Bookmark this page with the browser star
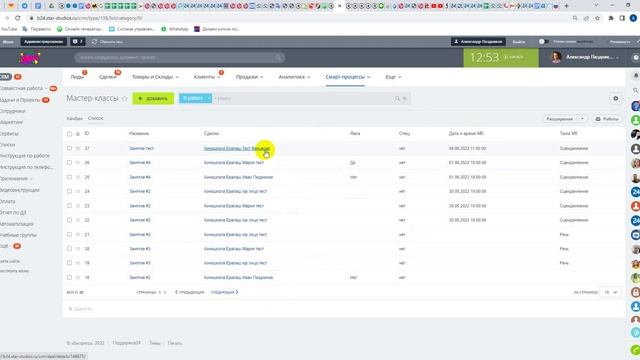Screen dimensions: 640x360 click(x=598, y=18)
